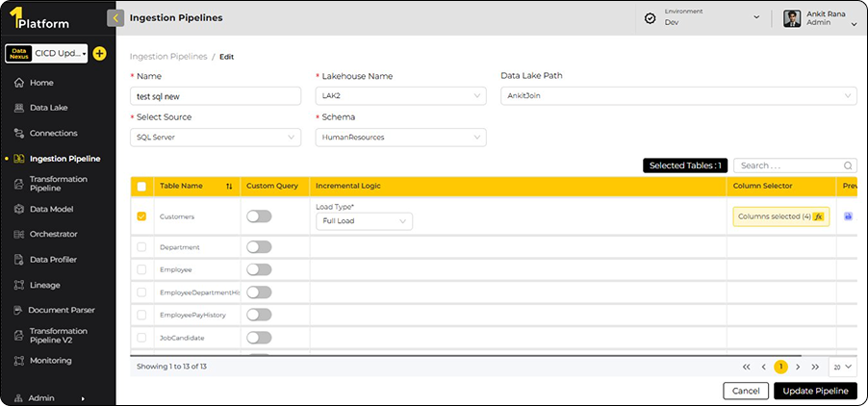Image resolution: width=868 pixels, height=406 pixels.
Task: Navigate to Orchestrator in the sidebar
Action: click(54, 234)
